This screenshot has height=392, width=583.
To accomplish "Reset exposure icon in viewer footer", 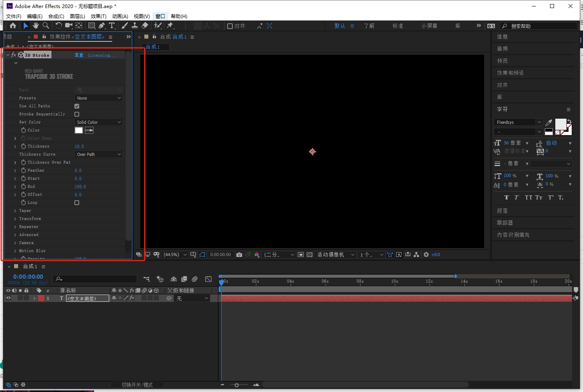I will click(426, 254).
